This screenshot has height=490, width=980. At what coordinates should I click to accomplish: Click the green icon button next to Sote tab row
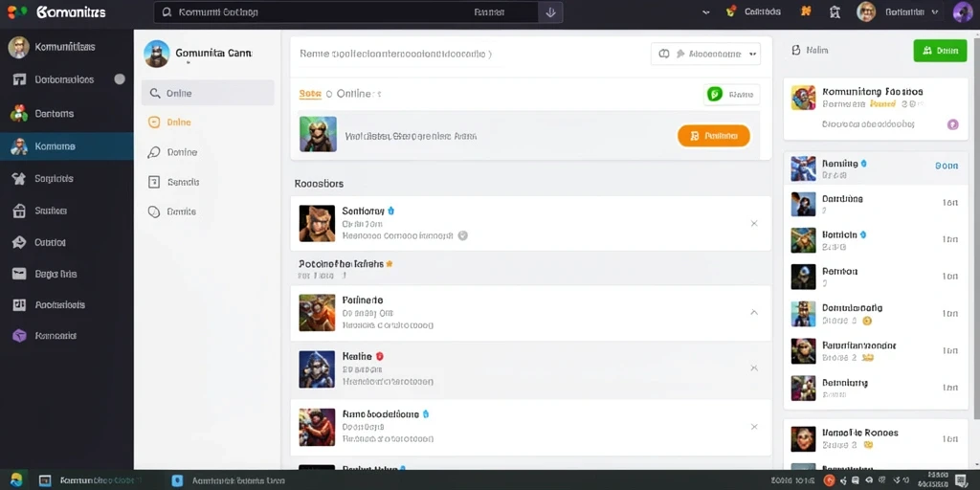(x=714, y=95)
